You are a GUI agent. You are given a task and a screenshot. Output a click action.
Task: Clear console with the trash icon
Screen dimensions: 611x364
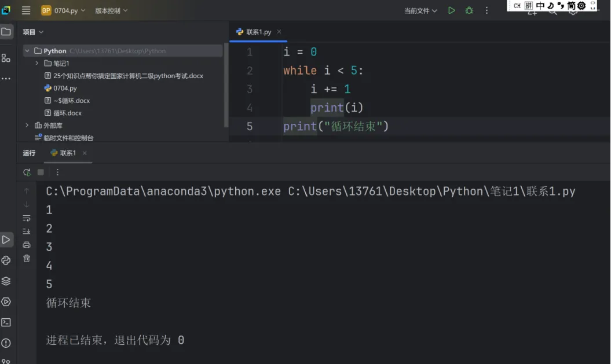tap(27, 259)
